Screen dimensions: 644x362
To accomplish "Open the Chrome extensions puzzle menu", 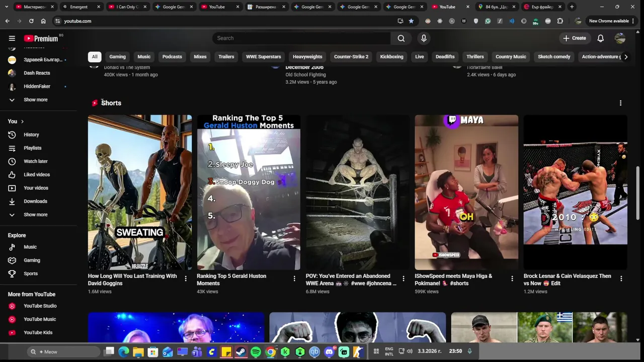I will 560,21.
